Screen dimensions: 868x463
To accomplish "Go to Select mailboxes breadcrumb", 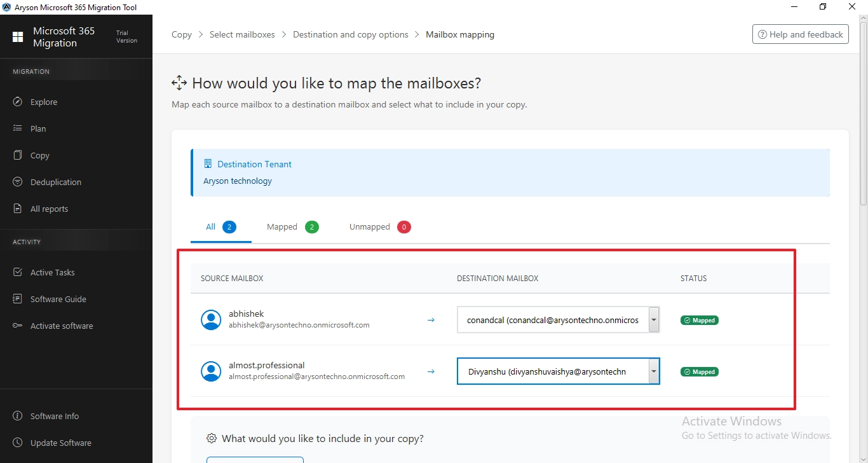I will click(242, 34).
